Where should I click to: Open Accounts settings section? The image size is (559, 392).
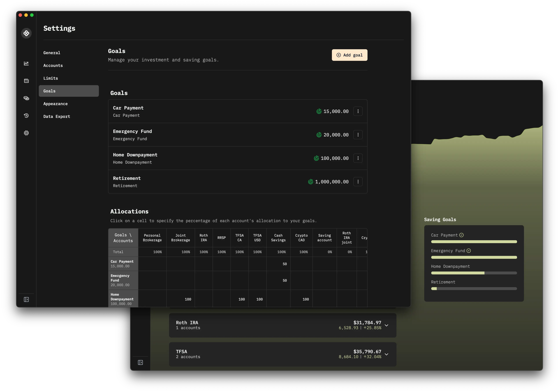(69, 66)
